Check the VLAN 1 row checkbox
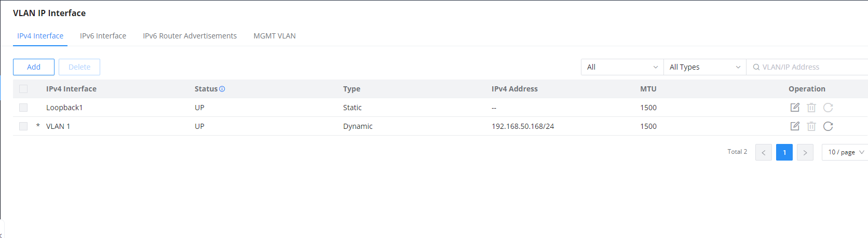The width and height of the screenshot is (868, 238). pyautogui.click(x=23, y=126)
